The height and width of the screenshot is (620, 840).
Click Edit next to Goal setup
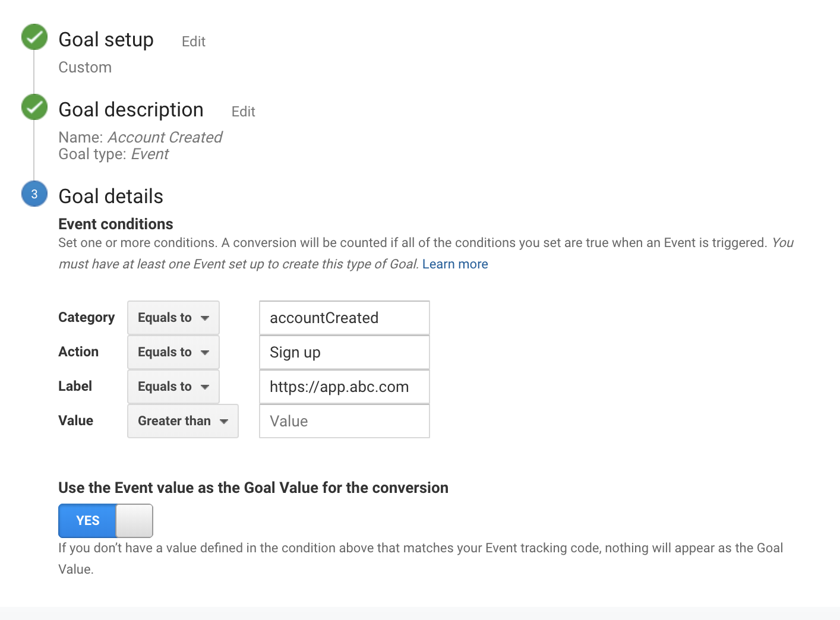click(x=194, y=42)
